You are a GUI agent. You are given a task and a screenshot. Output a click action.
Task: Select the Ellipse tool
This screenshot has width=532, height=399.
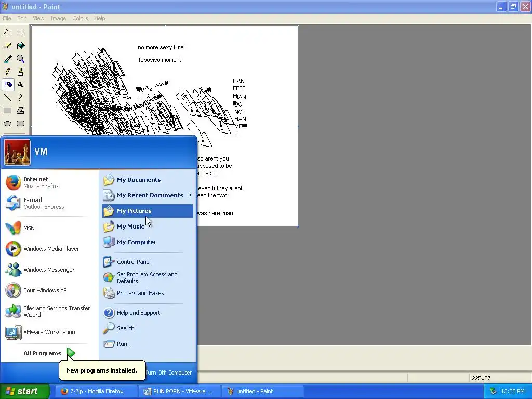pos(8,124)
